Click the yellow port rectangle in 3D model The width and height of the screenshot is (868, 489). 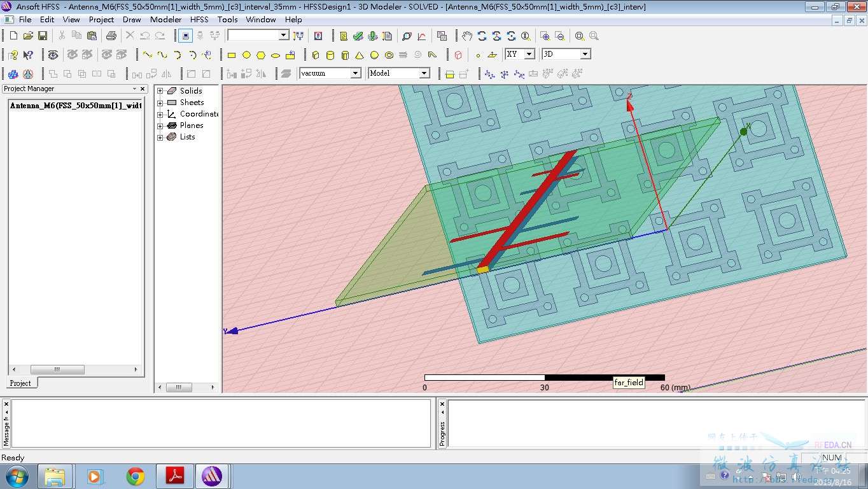pyautogui.click(x=483, y=269)
